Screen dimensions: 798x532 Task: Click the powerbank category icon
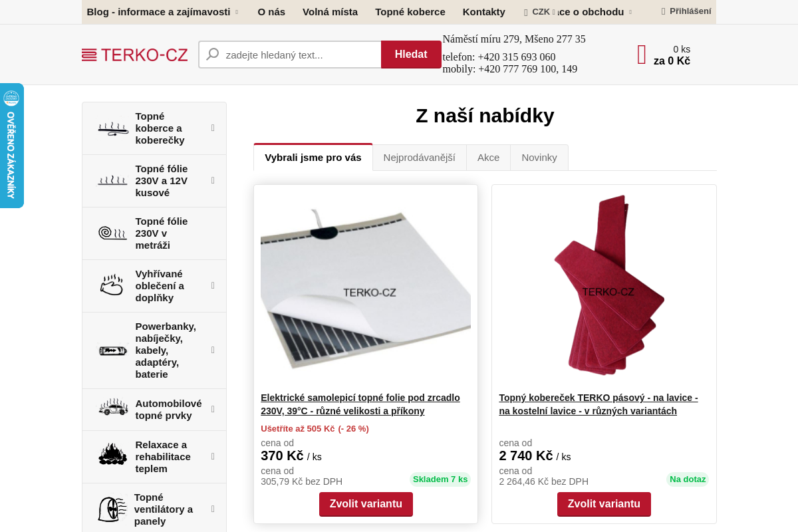pos(112,350)
